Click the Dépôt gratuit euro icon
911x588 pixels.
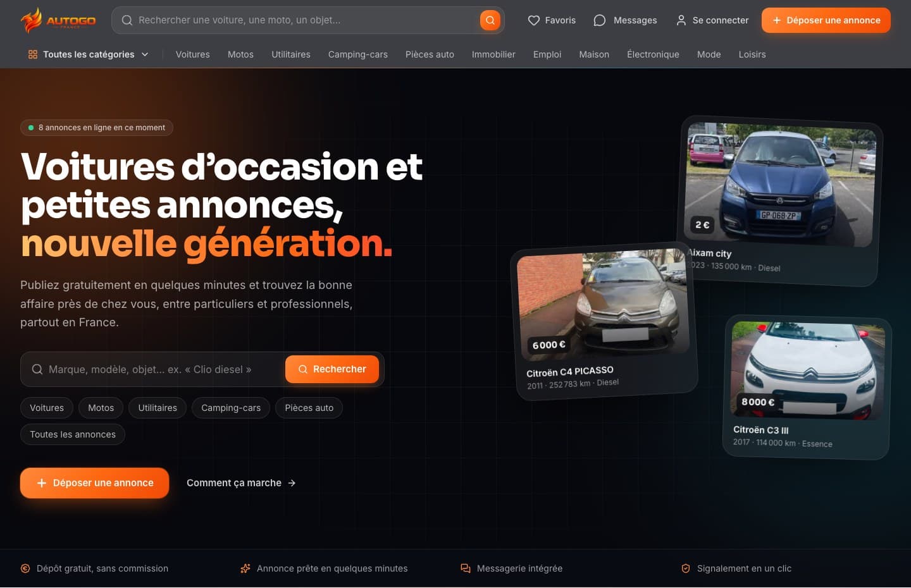tap(25, 568)
